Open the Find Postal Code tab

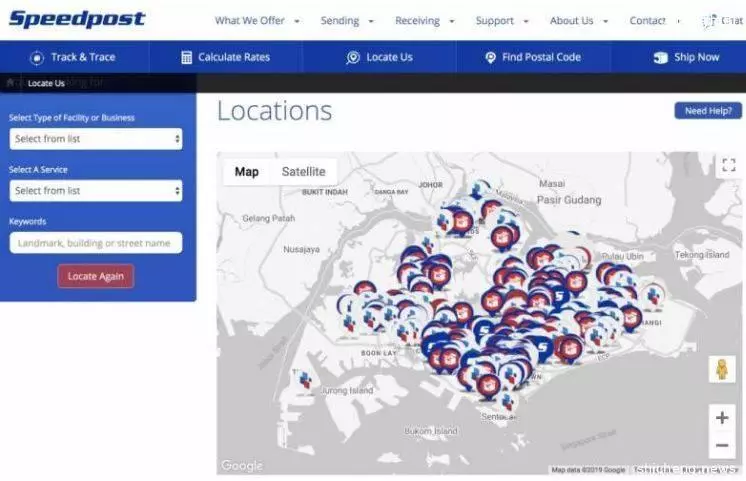pyautogui.click(x=533, y=57)
